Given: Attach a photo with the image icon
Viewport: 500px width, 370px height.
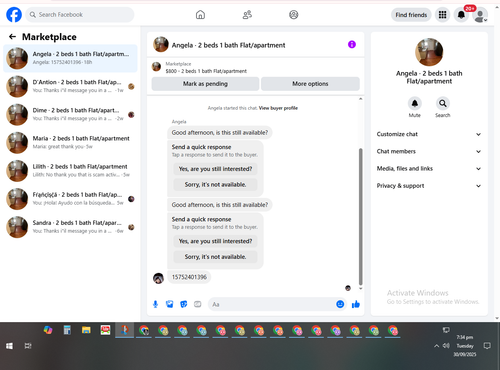Looking at the screenshot, I should [170, 304].
